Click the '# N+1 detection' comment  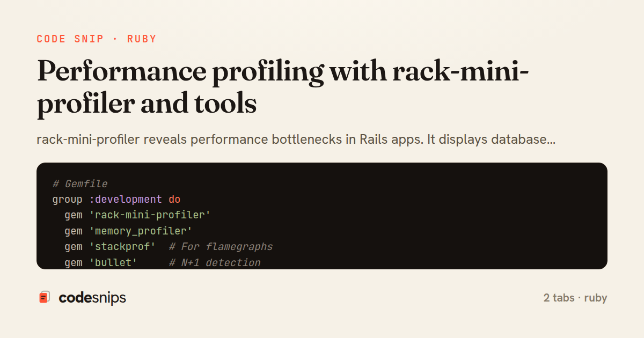(215, 263)
